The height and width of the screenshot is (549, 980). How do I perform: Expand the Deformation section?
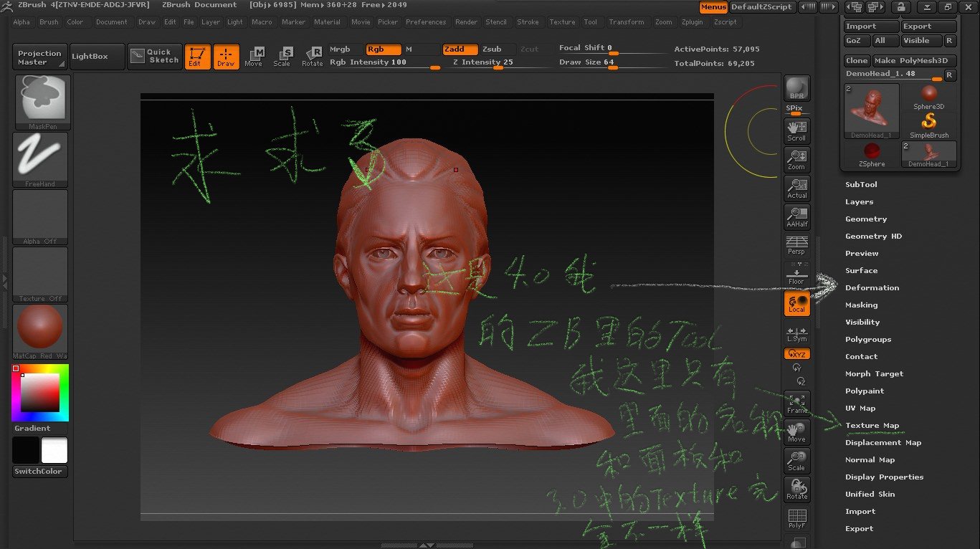(872, 287)
